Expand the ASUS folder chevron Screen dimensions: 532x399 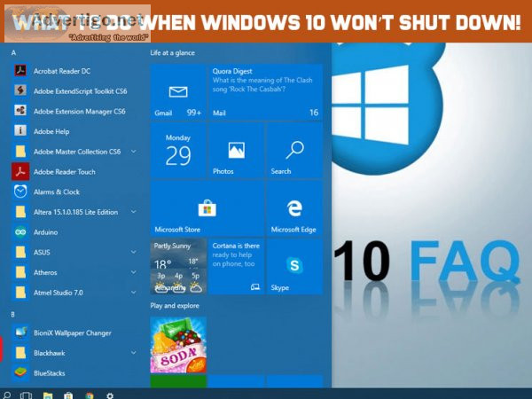pyautogui.click(x=134, y=252)
